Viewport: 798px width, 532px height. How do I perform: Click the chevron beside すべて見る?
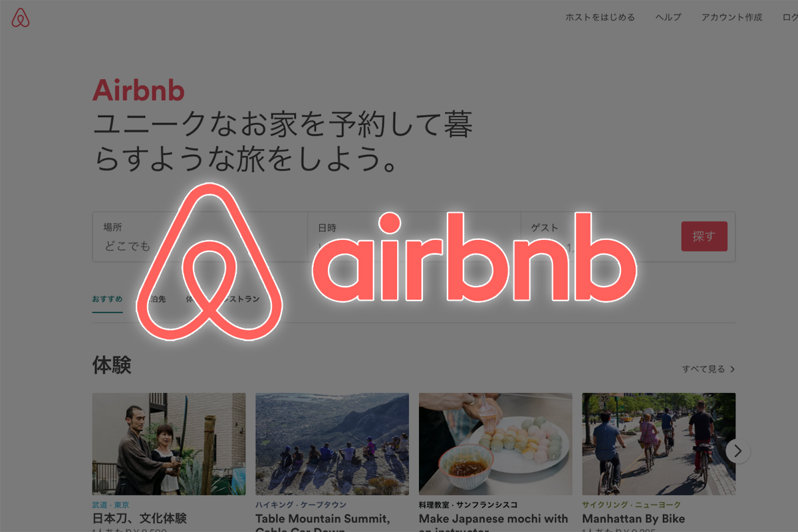point(732,369)
